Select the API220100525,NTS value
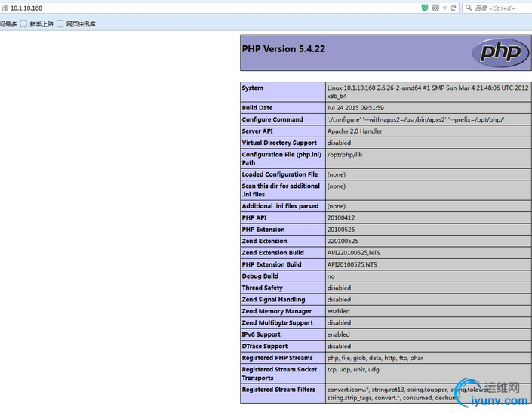Viewport: 532px width, 413px height. click(x=354, y=253)
